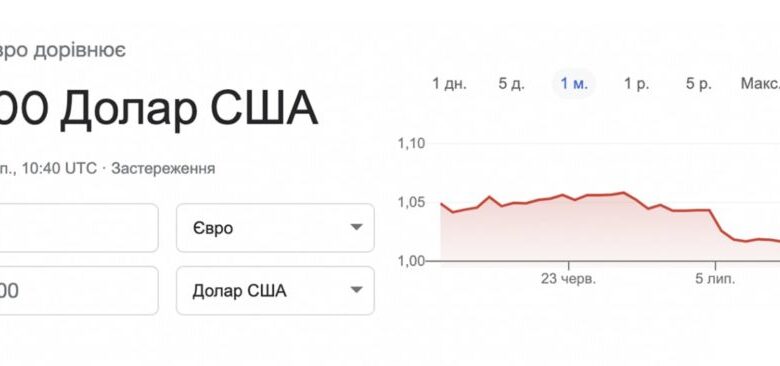This screenshot has width=780, height=366.
Task: Switch chart to 1 р. range
Action: click(x=637, y=84)
